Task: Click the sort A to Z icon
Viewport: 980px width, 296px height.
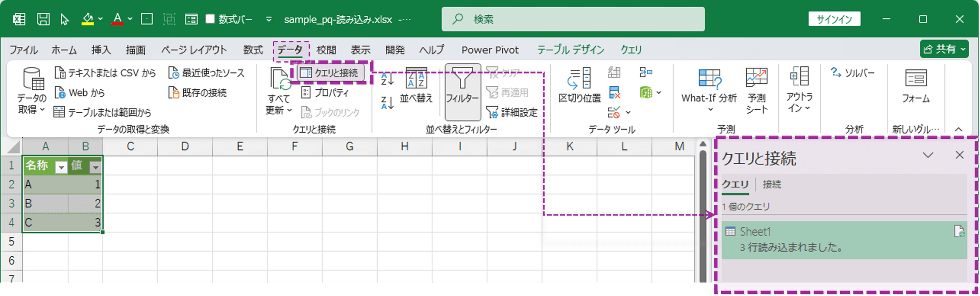Action: tap(387, 78)
